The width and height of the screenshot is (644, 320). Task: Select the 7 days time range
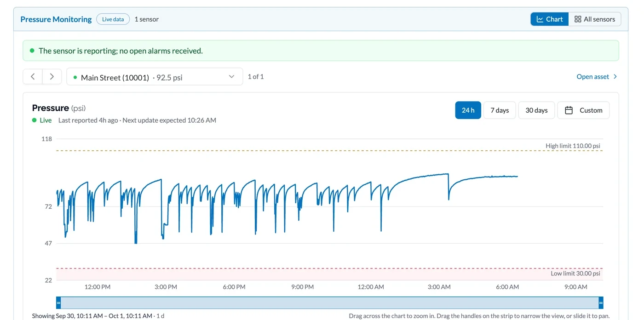[500, 110]
